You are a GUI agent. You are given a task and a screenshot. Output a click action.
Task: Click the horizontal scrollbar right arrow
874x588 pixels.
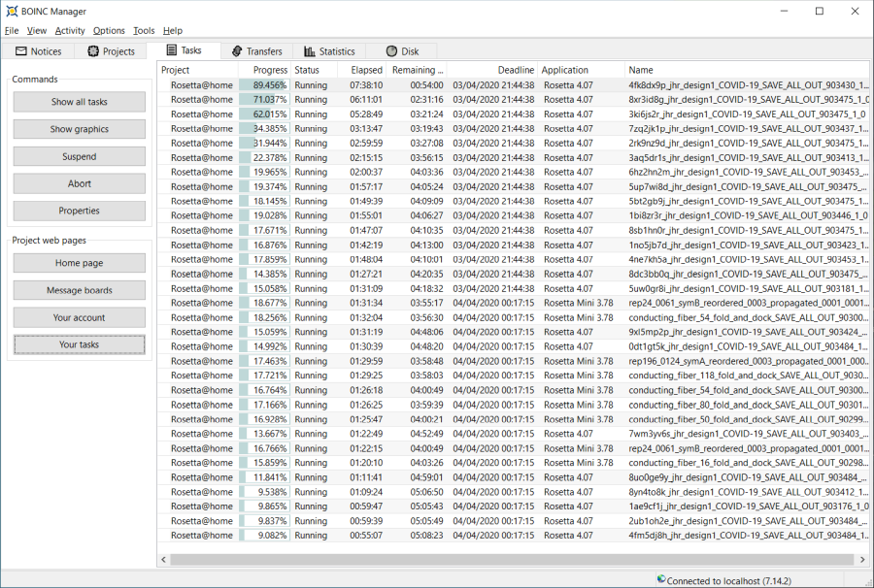pyautogui.click(x=862, y=559)
